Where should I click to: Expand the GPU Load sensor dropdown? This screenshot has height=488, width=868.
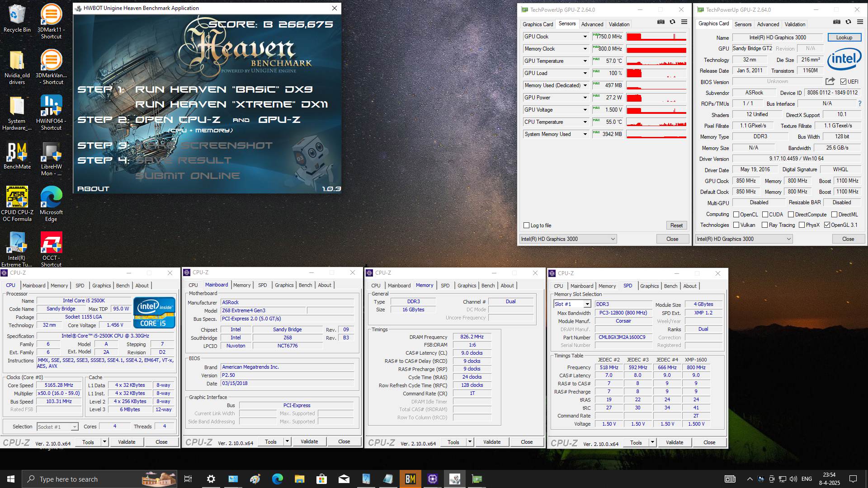585,73
